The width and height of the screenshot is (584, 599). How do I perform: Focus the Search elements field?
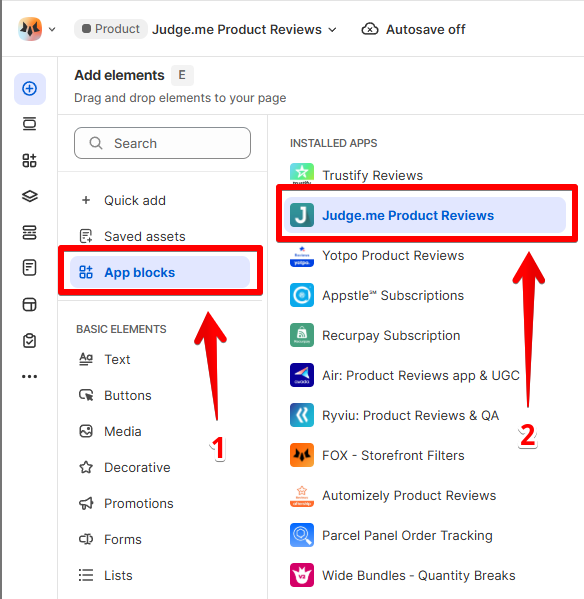[162, 143]
